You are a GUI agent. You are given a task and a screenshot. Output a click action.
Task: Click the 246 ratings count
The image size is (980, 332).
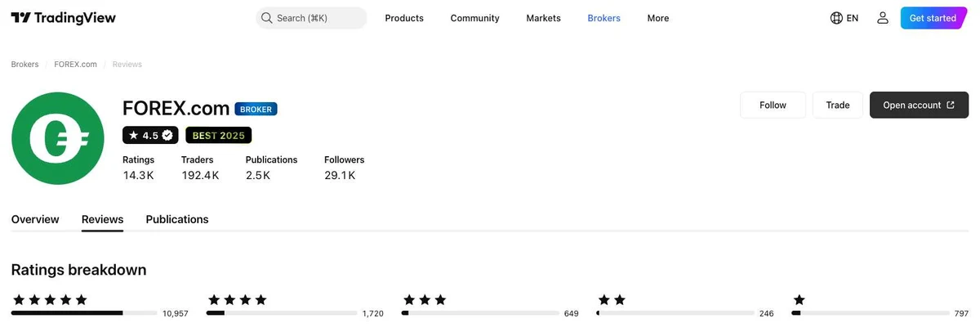tap(766, 314)
